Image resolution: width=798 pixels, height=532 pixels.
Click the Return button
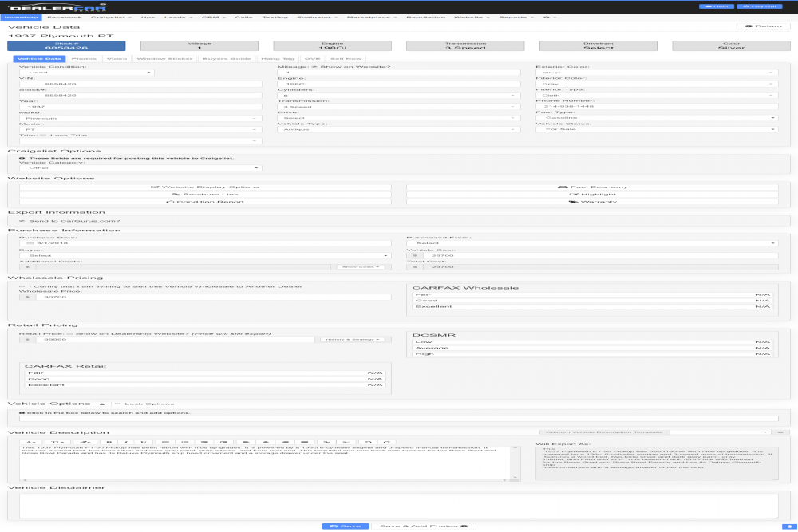763,26
